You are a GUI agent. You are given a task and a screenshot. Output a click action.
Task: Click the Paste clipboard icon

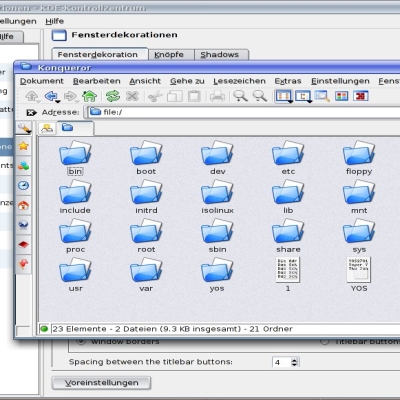(194, 96)
